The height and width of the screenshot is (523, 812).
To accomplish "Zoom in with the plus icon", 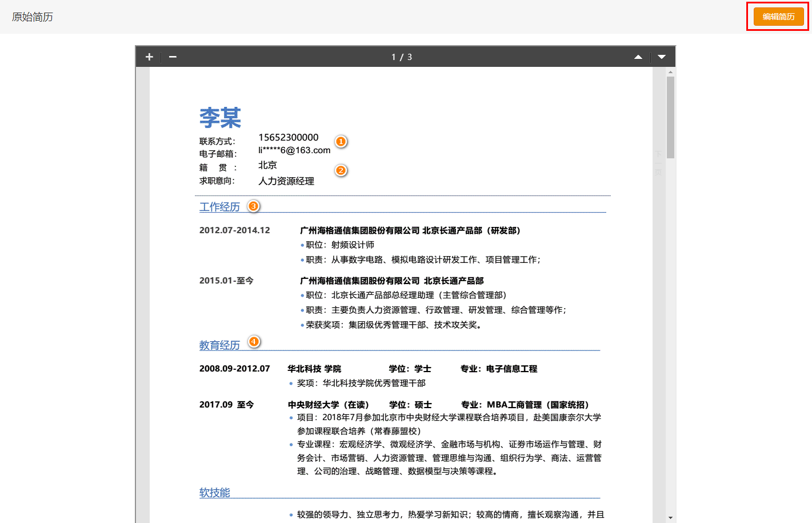I will pyautogui.click(x=149, y=57).
